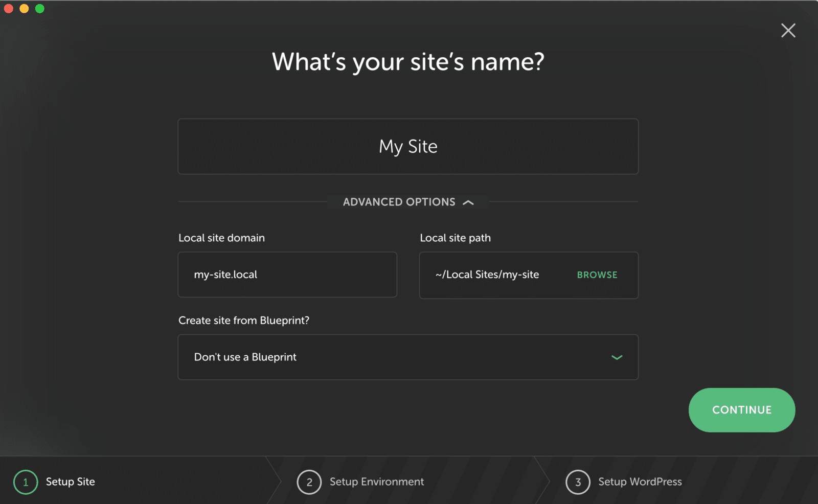Click the "Create site from Blueprint?" label
The height and width of the screenshot is (504, 818).
[243, 320]
